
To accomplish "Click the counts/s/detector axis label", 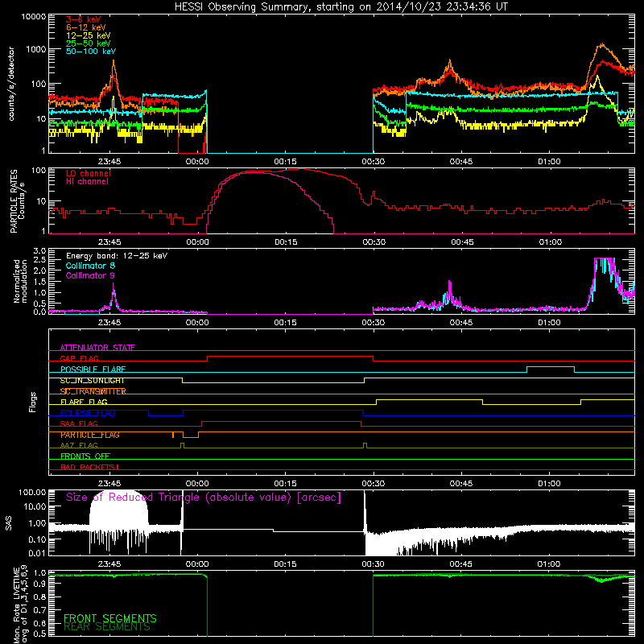I will click(x=11, y=84).
